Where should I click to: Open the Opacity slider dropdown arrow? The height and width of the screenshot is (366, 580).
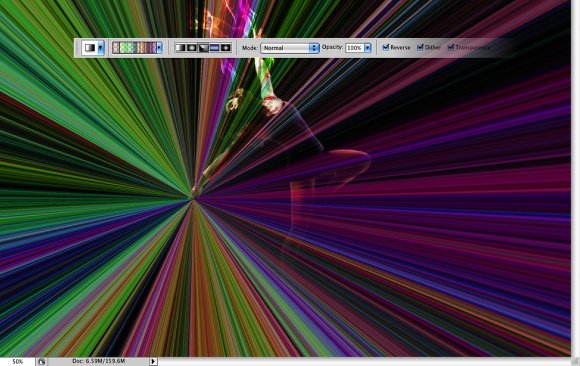368,48
